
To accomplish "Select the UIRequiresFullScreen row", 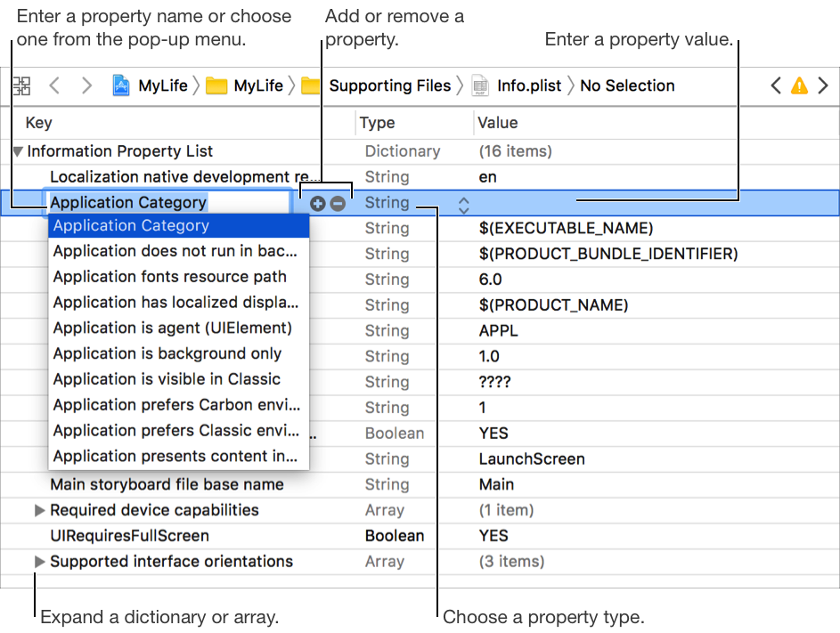I will pyautogui.click(x=130, y=536).
